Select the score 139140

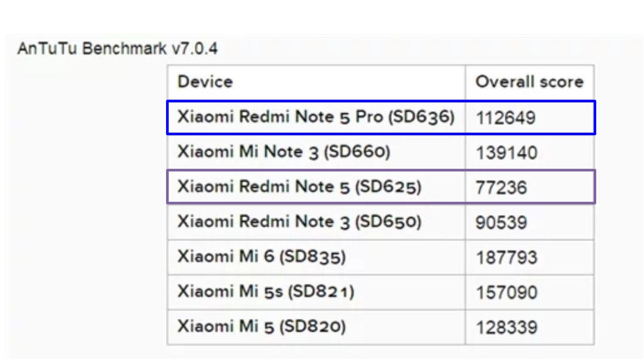[x=506, y=153]
